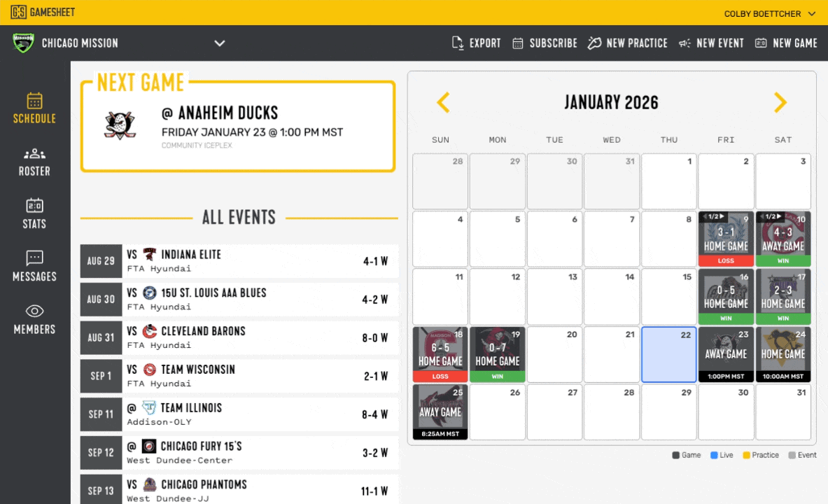Screen dimensions: 828x504
Task: Click the New Game label
Action: click(x=794, y=43)
